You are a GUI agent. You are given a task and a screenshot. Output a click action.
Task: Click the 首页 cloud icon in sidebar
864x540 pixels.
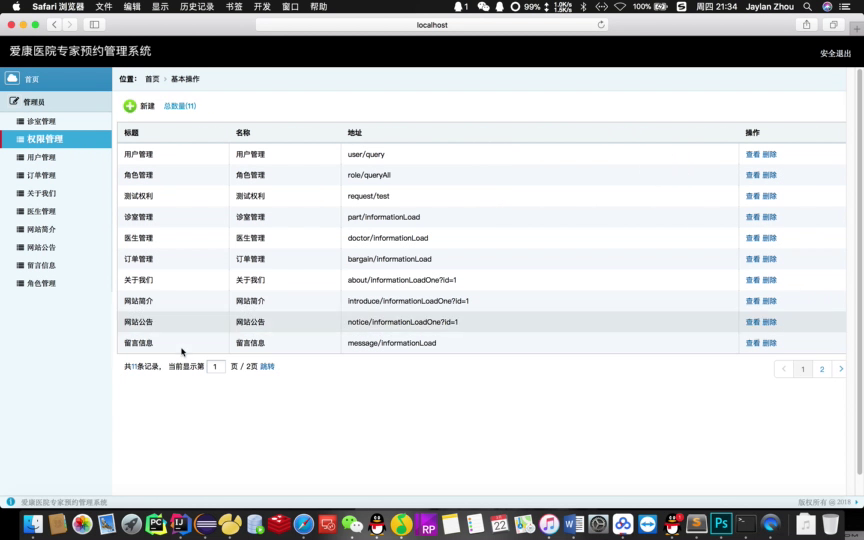[x=12, y=78]
